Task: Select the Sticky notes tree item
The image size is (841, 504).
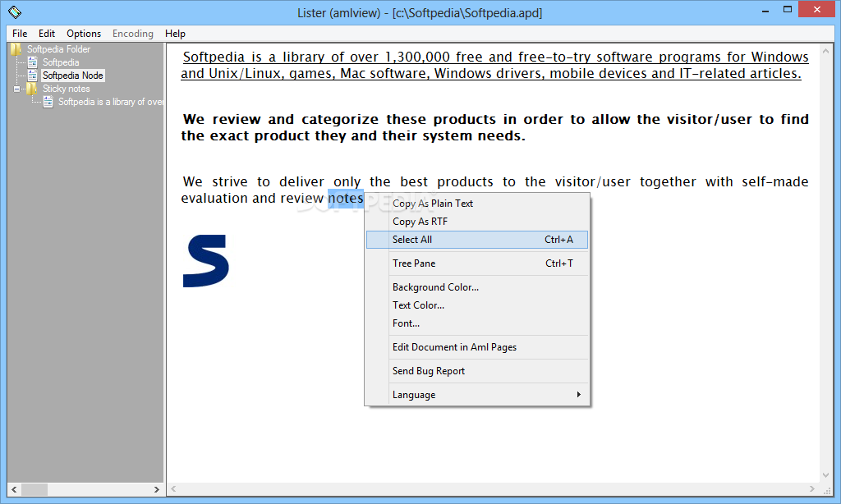Action: pos(66,89)
